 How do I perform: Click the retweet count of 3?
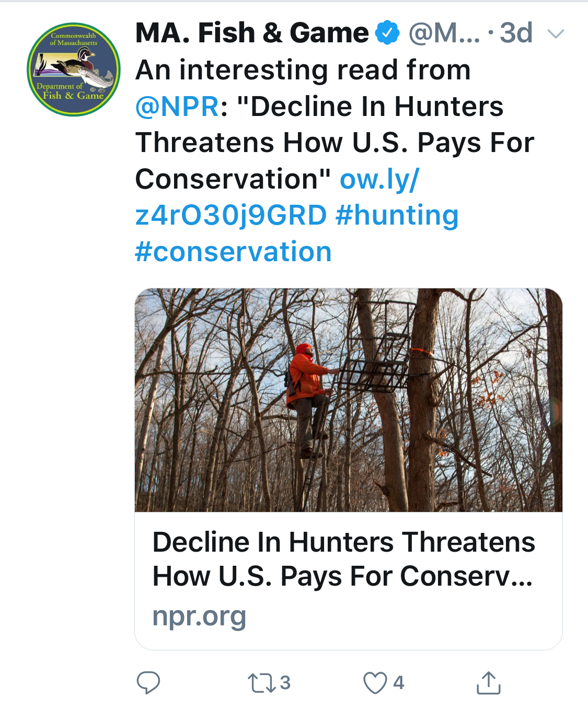pos(285,683)
